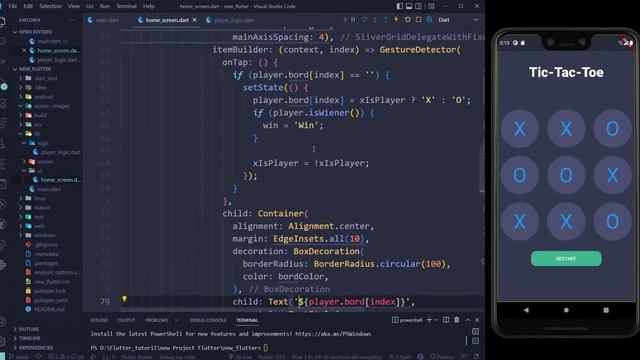The width and height of the screenshot is (640, 360).
Task: Tap the bottom-right O cell on the game board
Action: (x=612, y=222)
